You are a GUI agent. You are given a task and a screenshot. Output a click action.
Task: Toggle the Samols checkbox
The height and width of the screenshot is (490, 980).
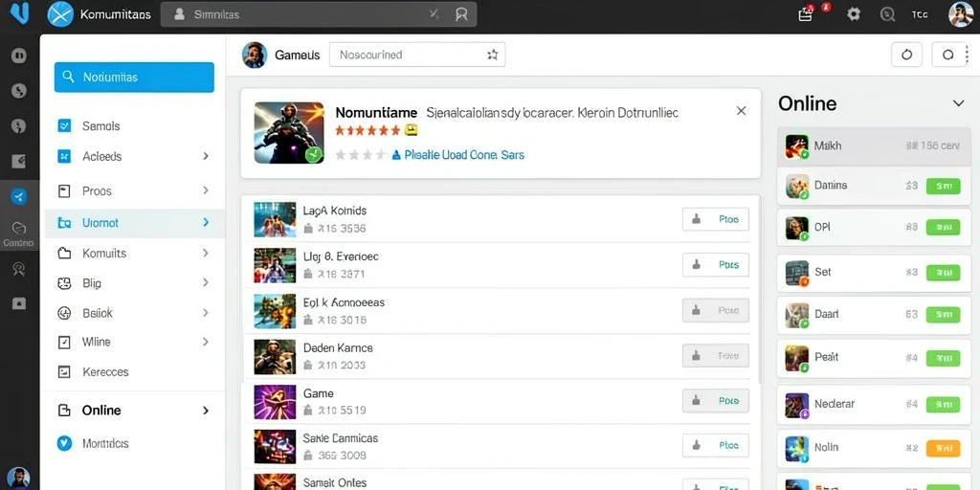click(64, 125)
